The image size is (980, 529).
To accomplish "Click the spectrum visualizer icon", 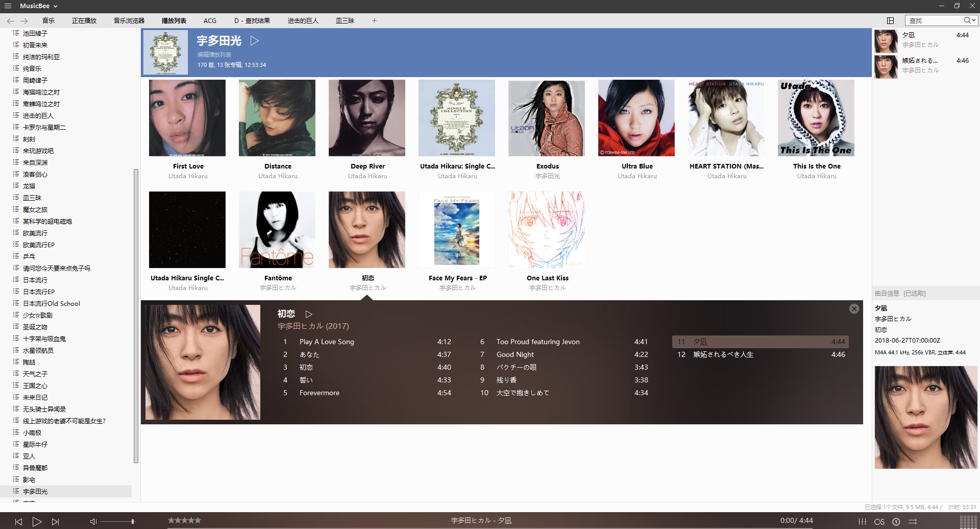I will pyautogui.click(x=968, y=522).
